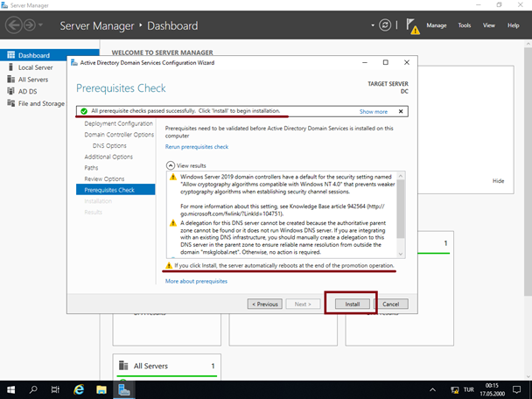
Task: Dismiss the prerequisite success notification
Action: 401,111
